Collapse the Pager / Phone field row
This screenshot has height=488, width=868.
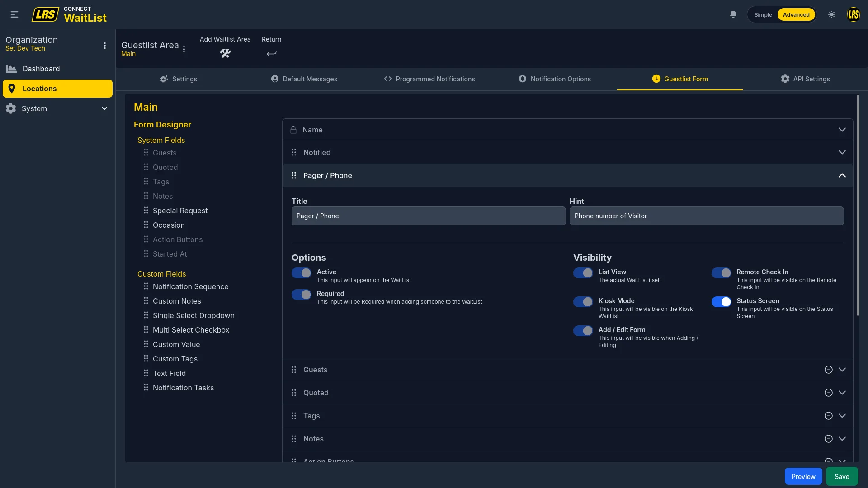pos(842,175)
